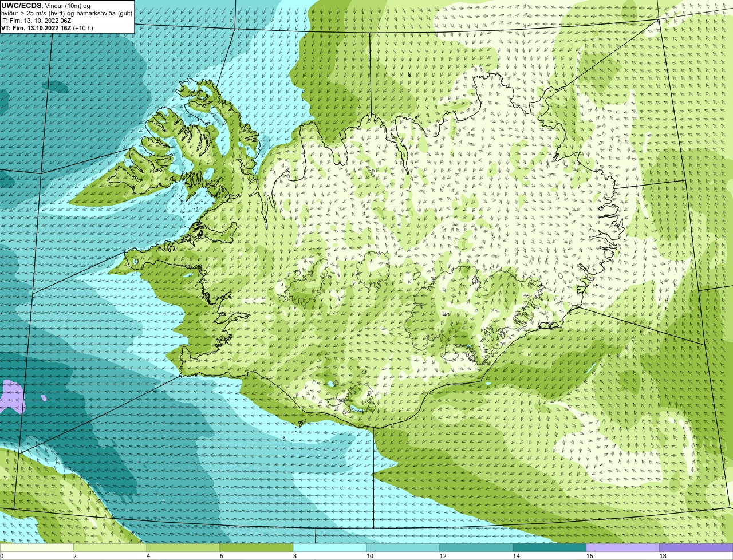Click the pale yellow 0–2 m/s legend swatch

(x=37, y=547)
